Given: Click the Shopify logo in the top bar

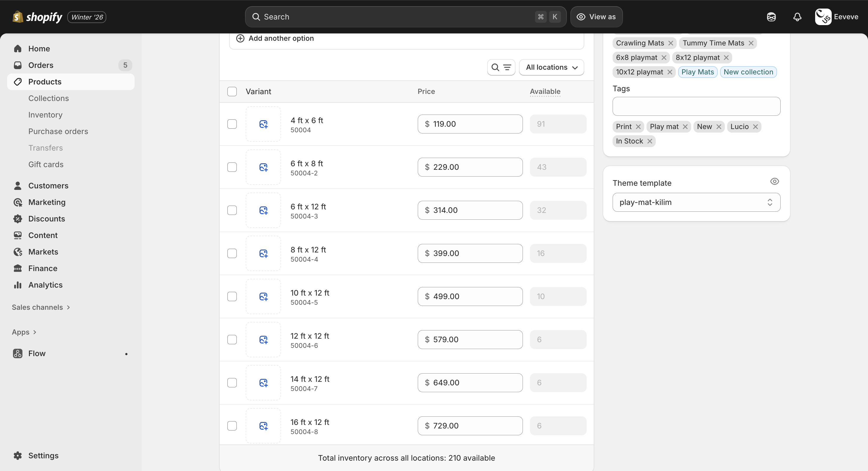Looking at the screenshot, I should 17,17.
